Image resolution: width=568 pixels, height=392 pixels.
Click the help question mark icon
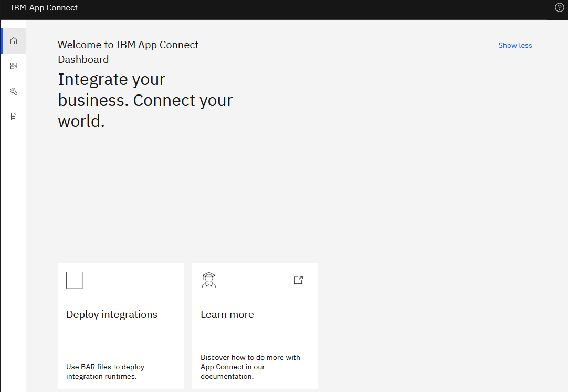tap(559, 7)
